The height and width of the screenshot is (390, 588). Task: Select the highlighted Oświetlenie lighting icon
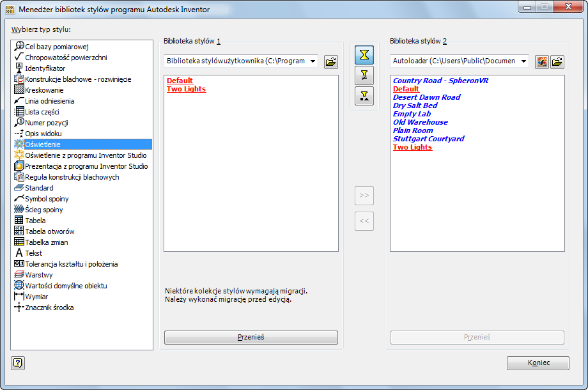[19, 144]
